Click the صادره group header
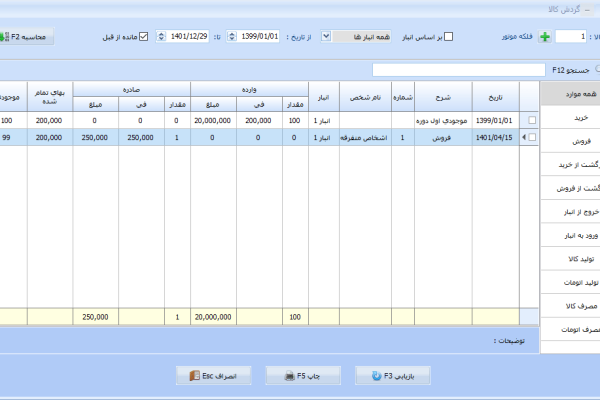 pyautogui.click(x=131, y=89)
